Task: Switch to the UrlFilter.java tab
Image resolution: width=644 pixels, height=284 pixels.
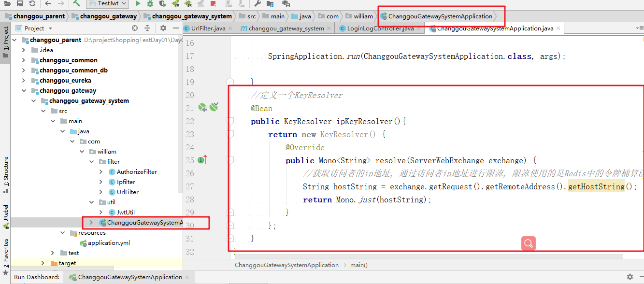Action: [x=208, y=28]
